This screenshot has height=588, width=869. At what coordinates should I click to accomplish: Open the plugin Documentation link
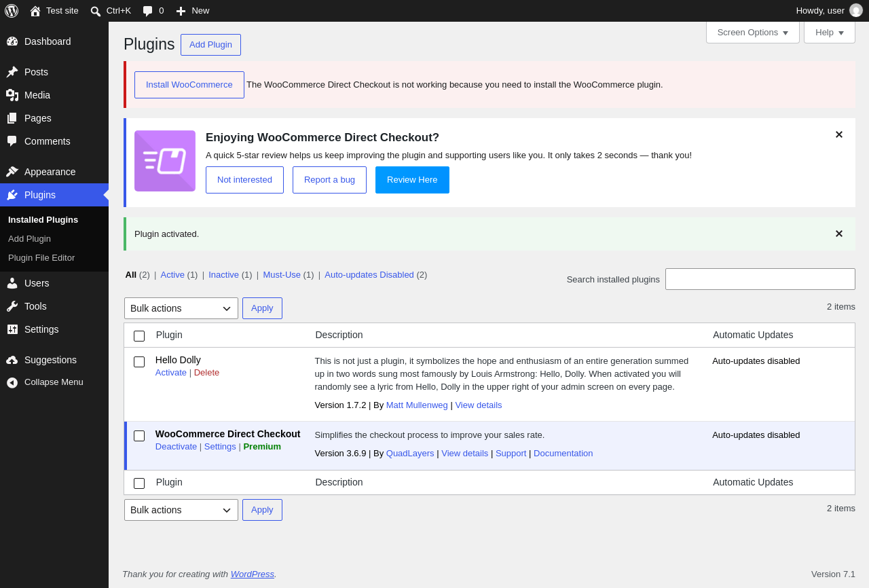(x=563, y=453)
